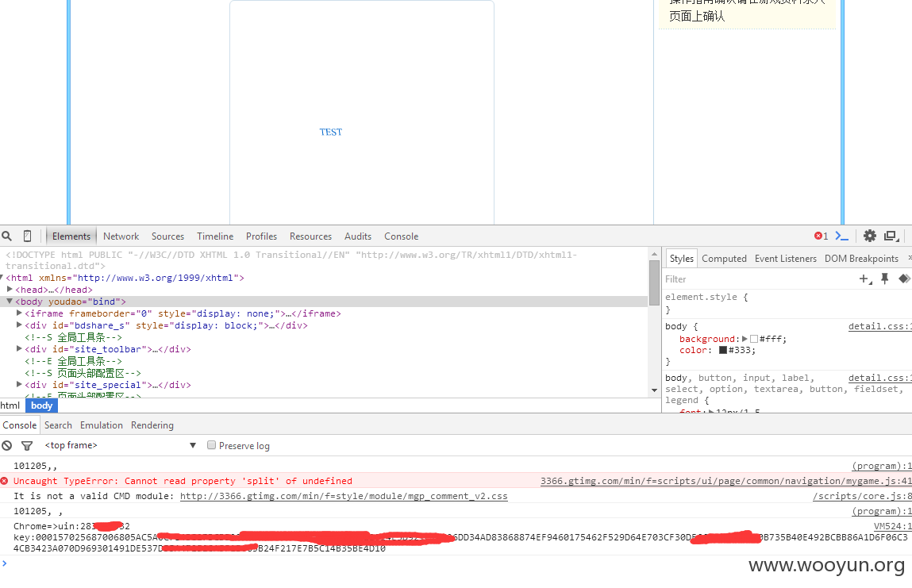This screenshot has height=588, width=912.
Task: Open the top frame context dropdown
Action: 121,445
